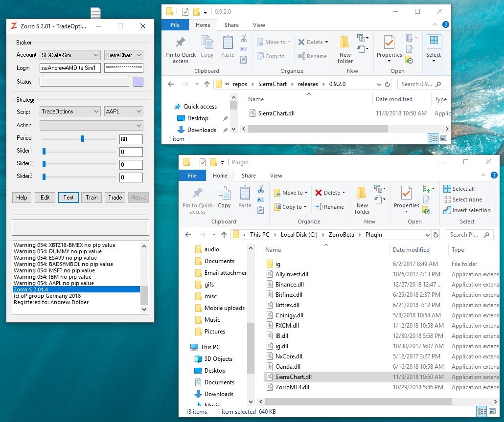
Task: Click the Slider1 handle in Zorro
Action: (44, 151)
